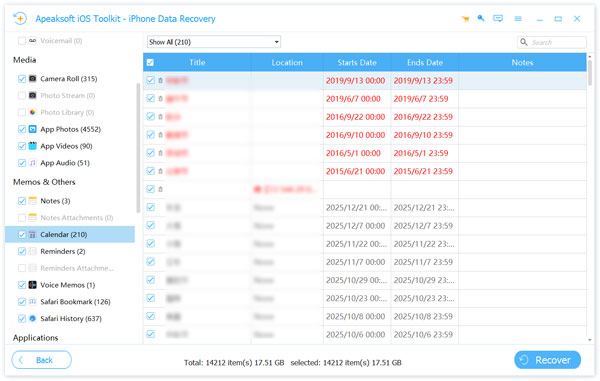Screen dimensions: 600x381
Task: Click the search magnifier icon
Action: pos(523,42)
